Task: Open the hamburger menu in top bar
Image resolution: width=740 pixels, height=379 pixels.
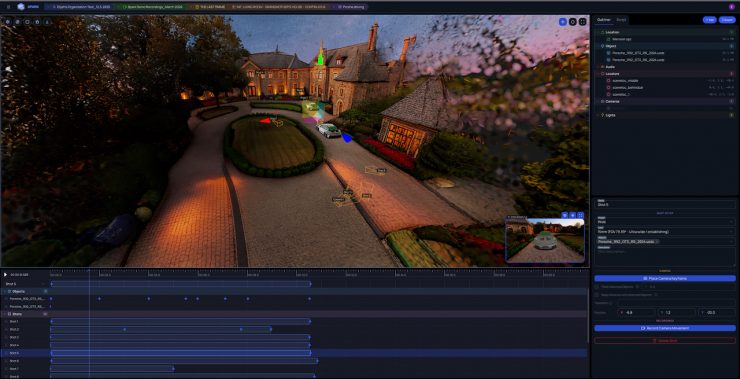Action: [8, 7]
